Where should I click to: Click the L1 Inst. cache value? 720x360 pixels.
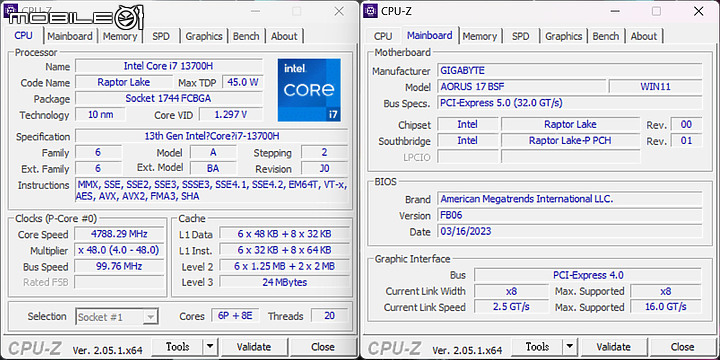[x=284, y=250]
